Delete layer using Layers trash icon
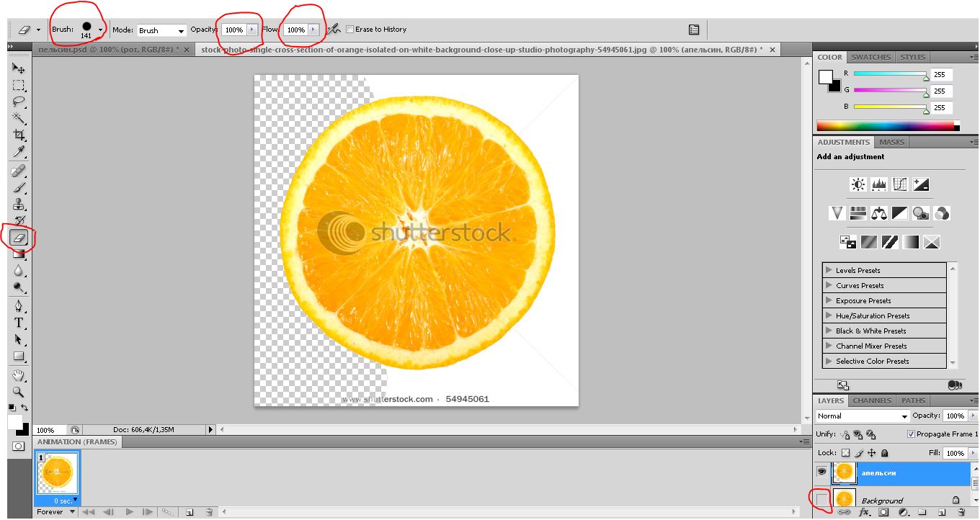The height and width of the screenshot is (520, 980). (x=961, y=513)
